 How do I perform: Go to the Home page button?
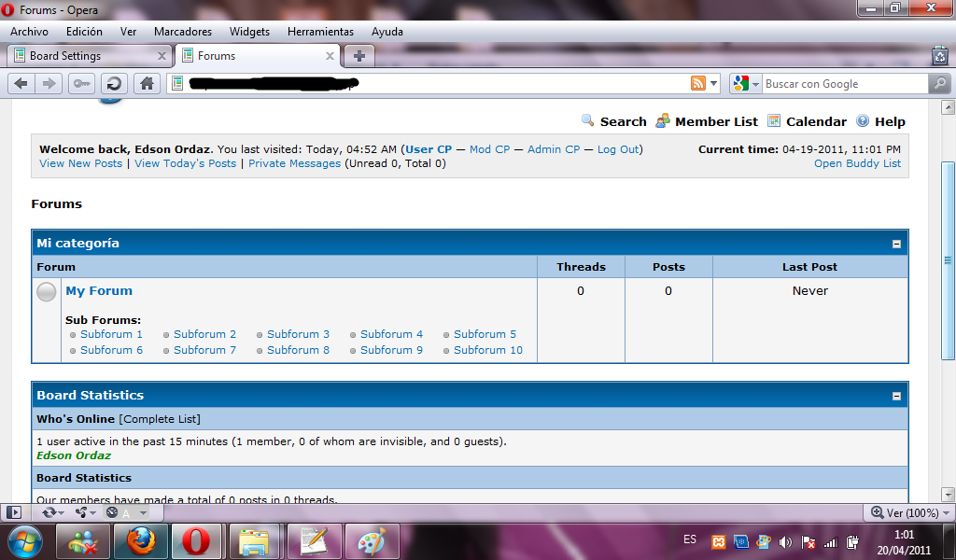point(147,83)
